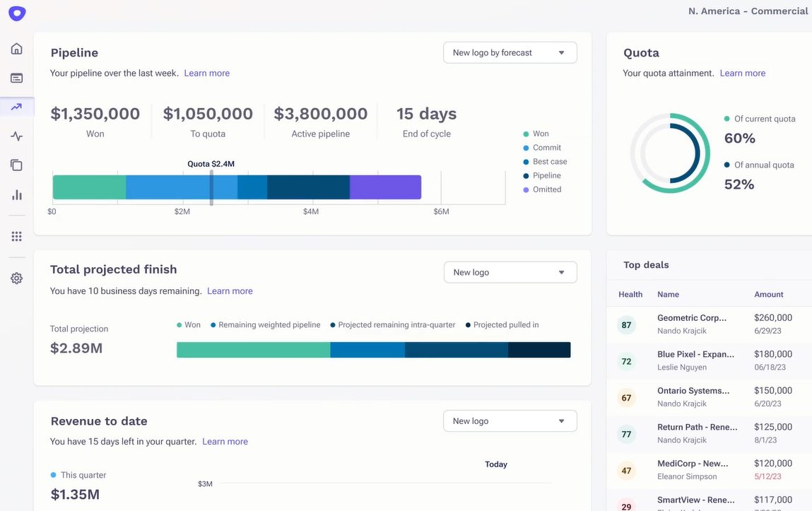812x511 pixels.
Task: Select the trending arrow forecast icon
Action: (x=16, y=107)
